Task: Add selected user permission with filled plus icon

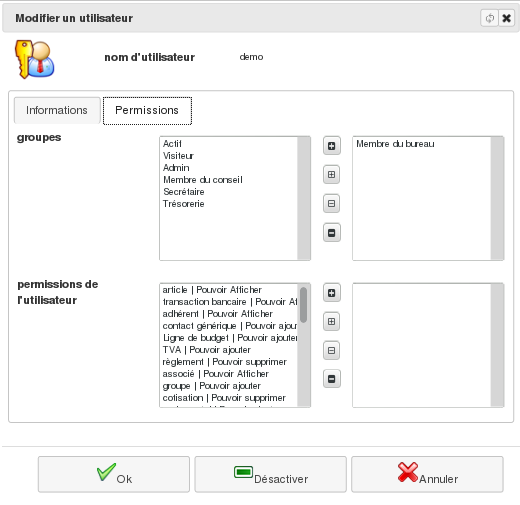Action: 331,293
